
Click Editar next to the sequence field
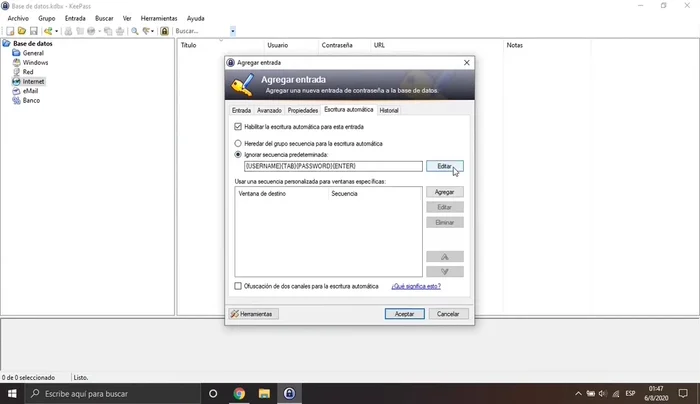[x=445, y=166]
